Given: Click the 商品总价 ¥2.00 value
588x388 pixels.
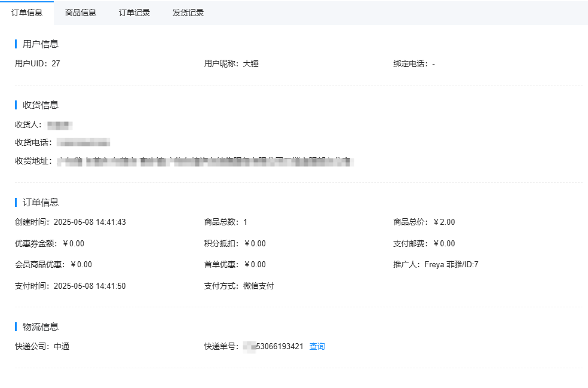Looking at the screenshot, I should (444, 222).
